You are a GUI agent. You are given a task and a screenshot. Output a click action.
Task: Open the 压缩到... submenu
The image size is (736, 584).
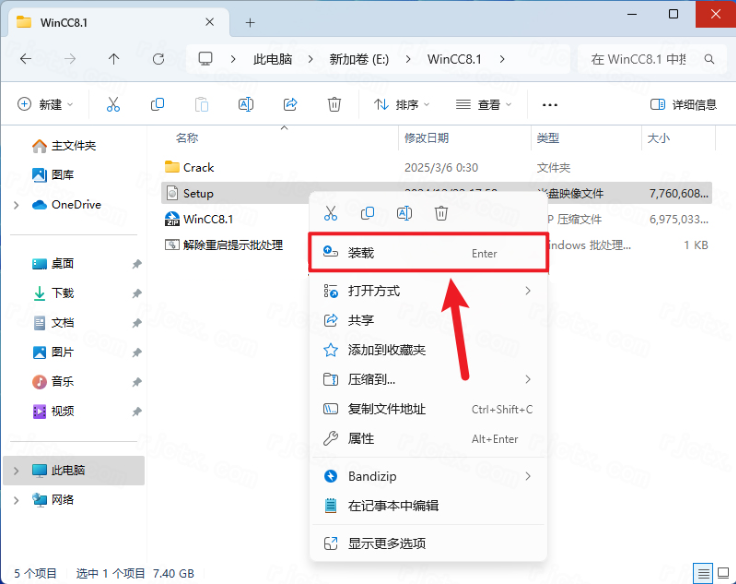428,379
